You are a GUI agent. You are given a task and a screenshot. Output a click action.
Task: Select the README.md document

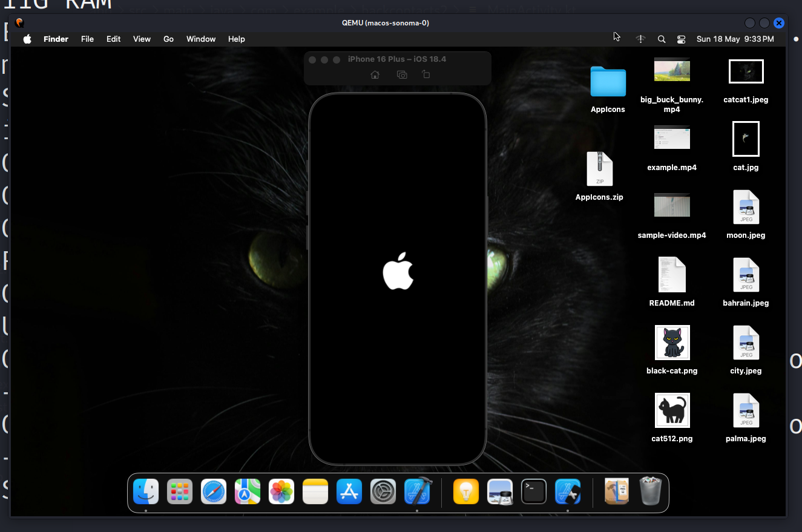[x=672, y=274]
